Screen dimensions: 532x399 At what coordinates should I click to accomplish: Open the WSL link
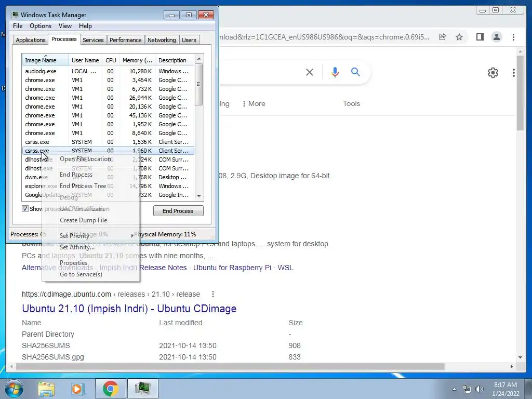tap(285, 268)
